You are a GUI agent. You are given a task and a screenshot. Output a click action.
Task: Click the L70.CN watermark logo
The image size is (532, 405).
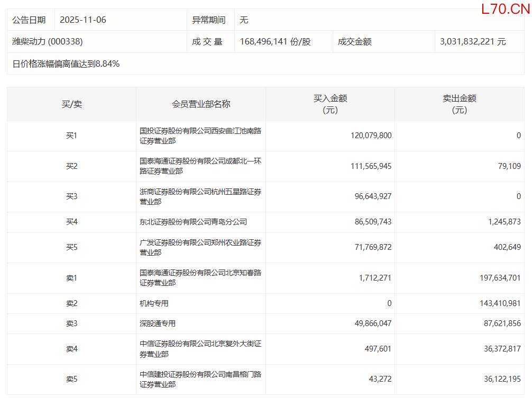pyautogui.click(x=505, y=9)
